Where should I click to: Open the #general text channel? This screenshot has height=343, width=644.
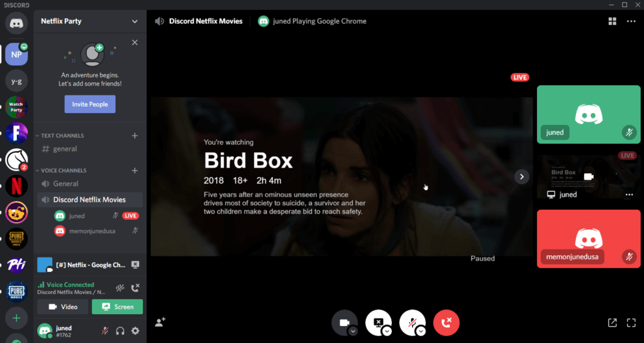click(x=90, y=149)
